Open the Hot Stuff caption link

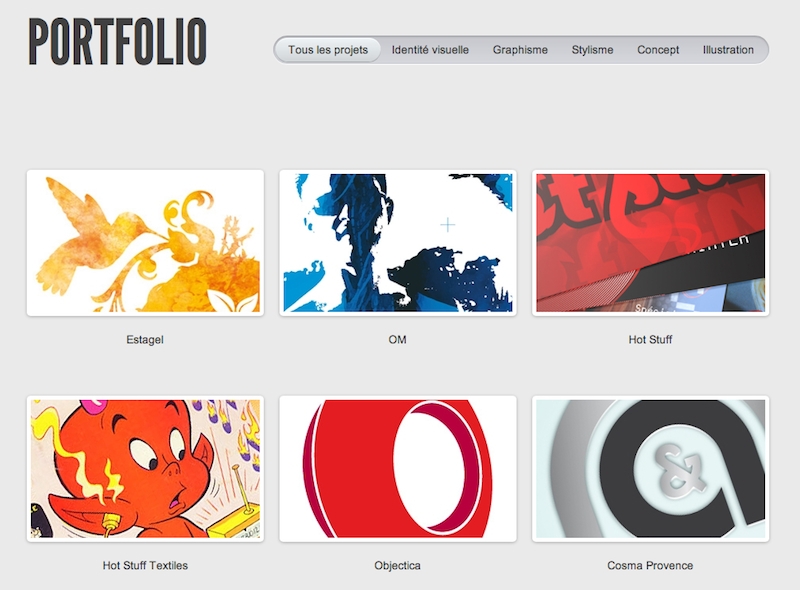(x=650, y=339)
